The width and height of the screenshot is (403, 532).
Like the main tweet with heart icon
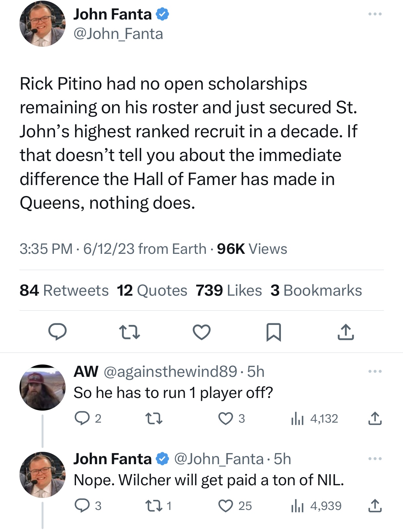pos(202,332)
